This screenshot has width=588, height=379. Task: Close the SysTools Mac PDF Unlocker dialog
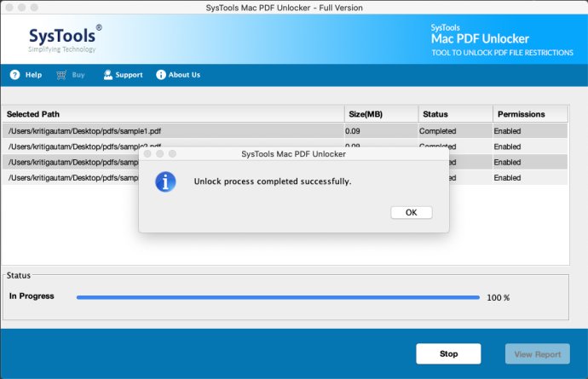tap(147, 153)
